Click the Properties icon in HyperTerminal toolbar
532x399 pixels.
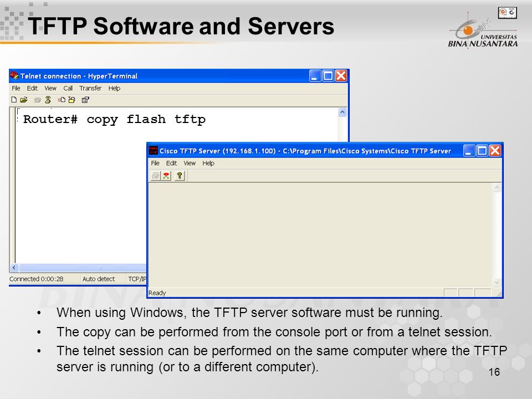(85, 100)
